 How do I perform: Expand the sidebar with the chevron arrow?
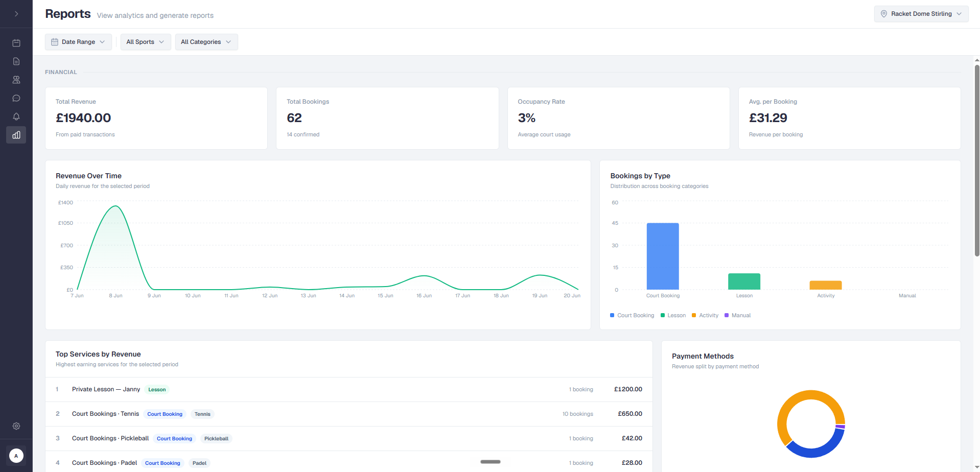click(x=16, y=14)
